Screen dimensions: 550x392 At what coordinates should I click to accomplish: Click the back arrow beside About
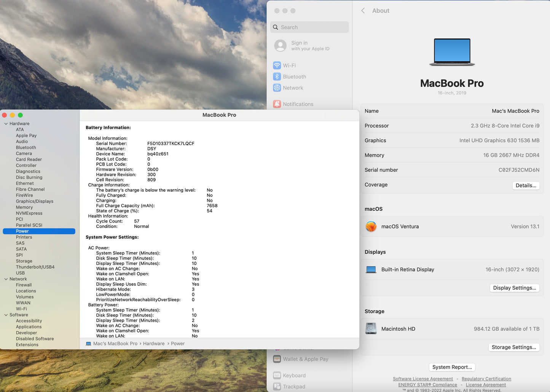363,11
